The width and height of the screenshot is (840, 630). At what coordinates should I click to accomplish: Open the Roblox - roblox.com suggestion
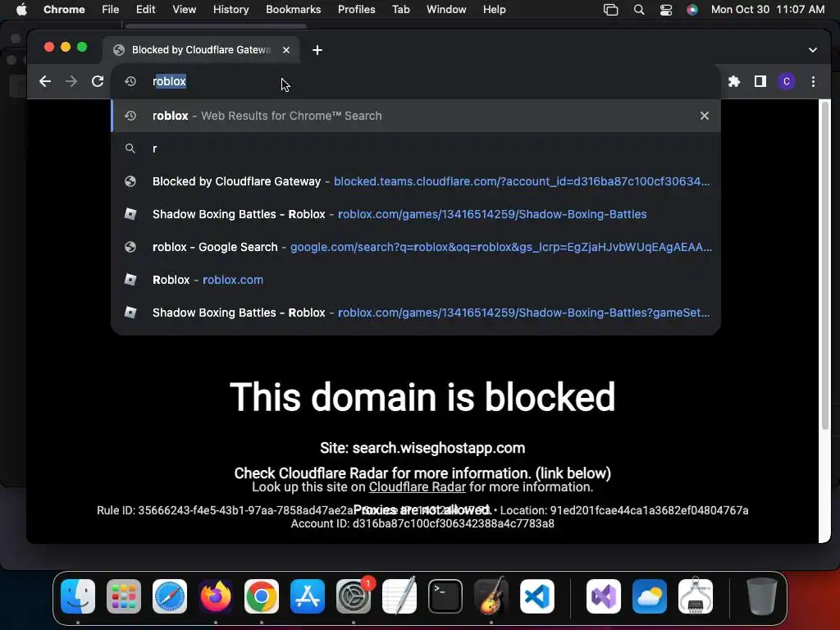[x=416, y=280]
